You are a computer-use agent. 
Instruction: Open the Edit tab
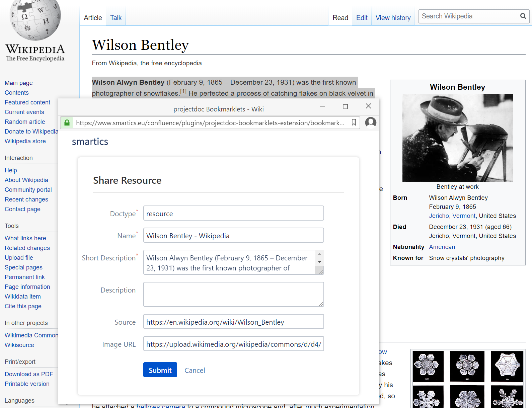pyautogui.click(x=362, y=18)
